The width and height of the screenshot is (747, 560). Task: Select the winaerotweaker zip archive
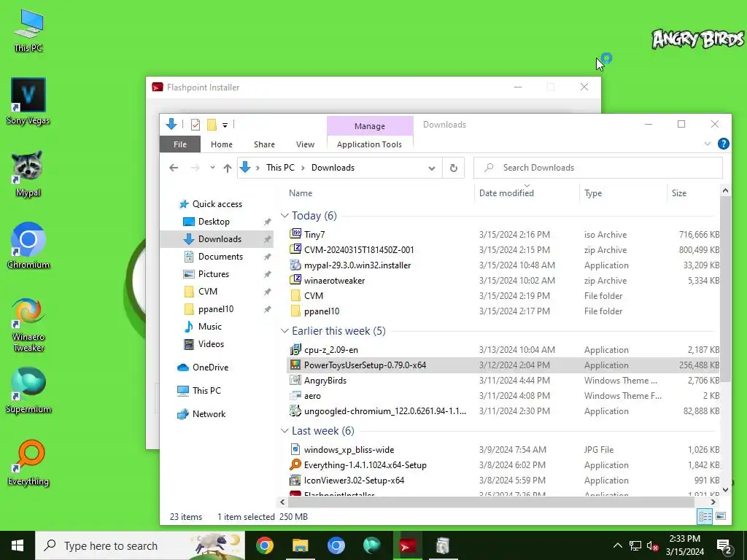(x=334, y=281)
